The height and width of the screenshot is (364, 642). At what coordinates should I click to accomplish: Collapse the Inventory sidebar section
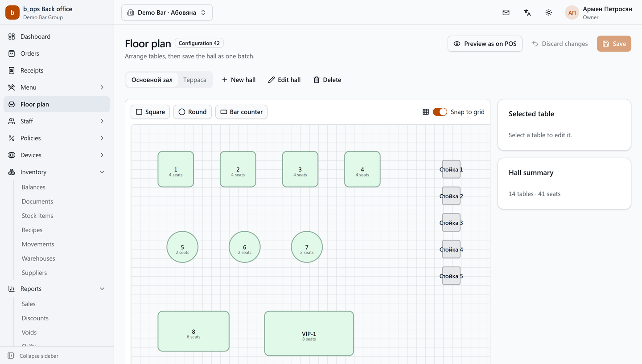click(57, 172)
